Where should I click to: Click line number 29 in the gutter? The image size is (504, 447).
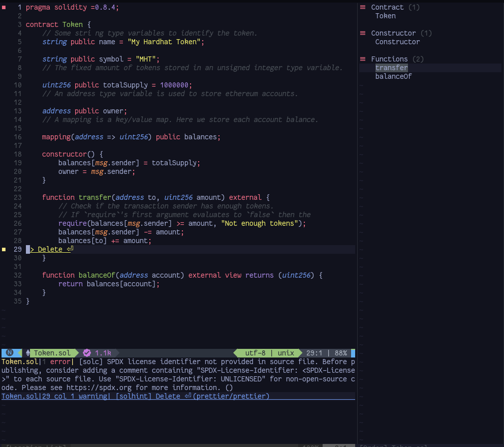click(18, 249)
